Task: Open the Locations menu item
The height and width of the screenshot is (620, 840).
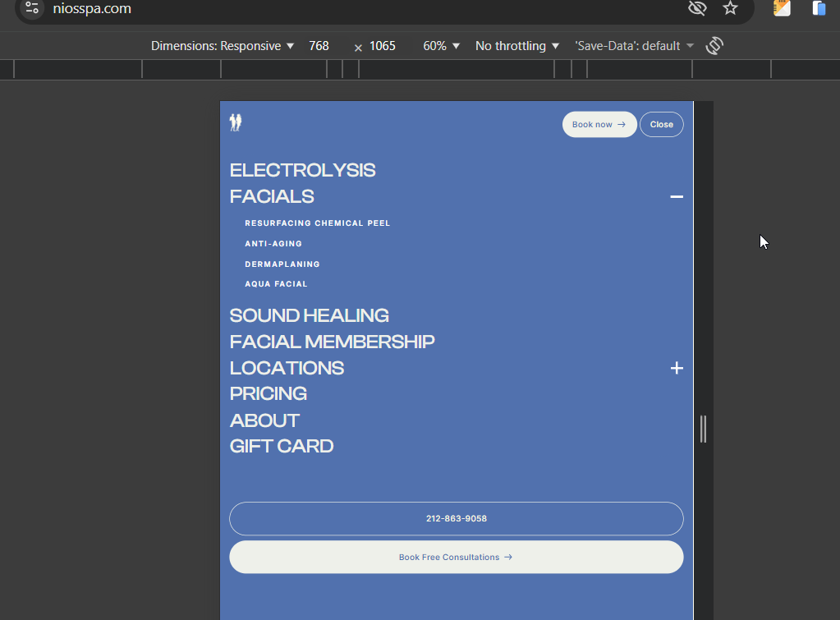Action: click(287, 368)
